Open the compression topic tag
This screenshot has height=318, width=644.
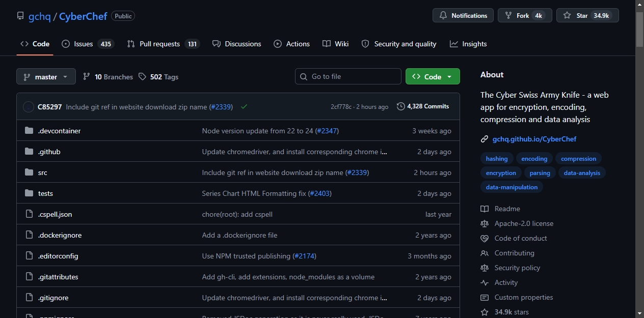(x=578, y=159)
